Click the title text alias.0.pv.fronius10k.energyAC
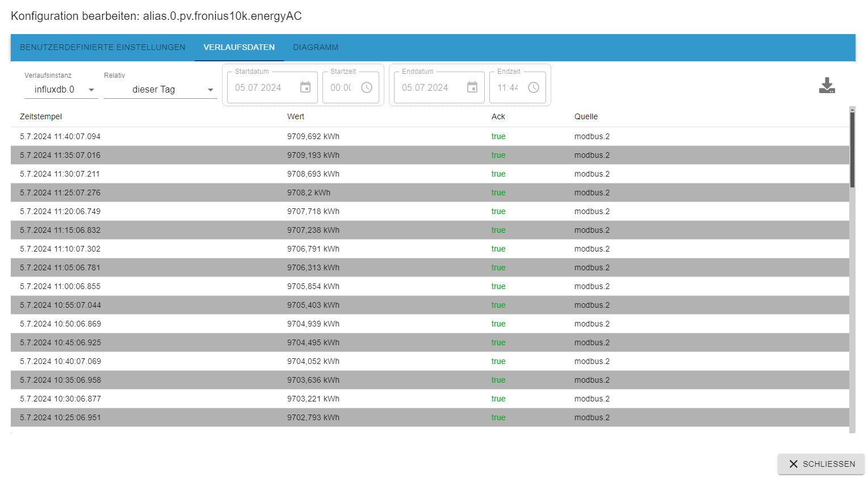 coord(223,16)
